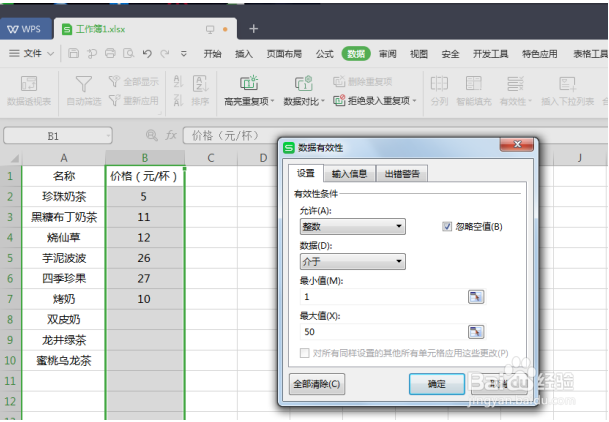
Task: Click the 确定 button
Action: pyautogui.click(x=437, y=384)
